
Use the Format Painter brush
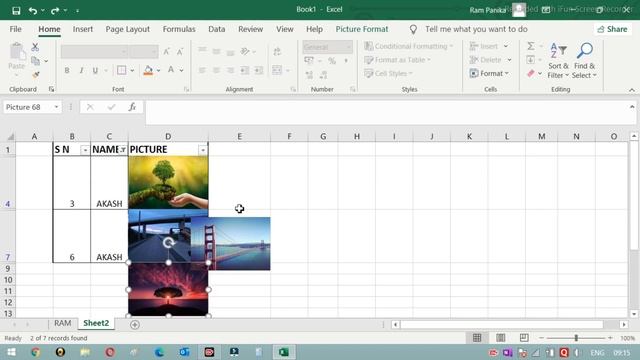36,74
